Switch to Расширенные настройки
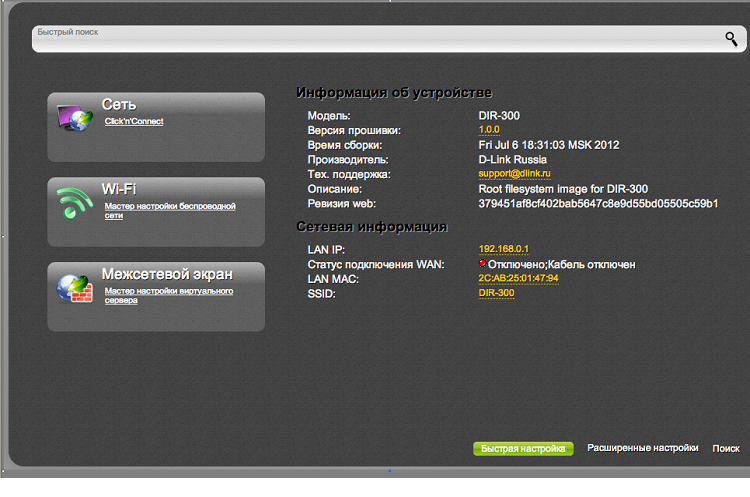The width and height of the screenshot is (750, 497). click(x=642, y=448)
